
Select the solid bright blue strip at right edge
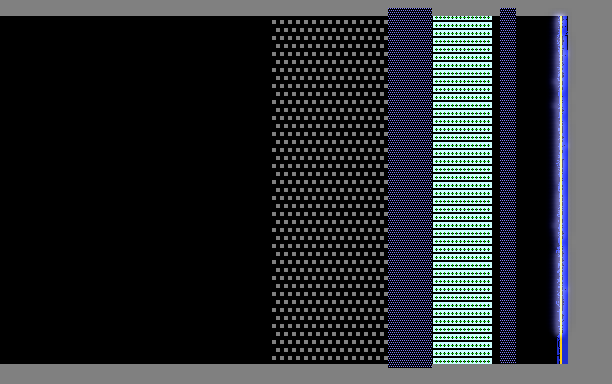tap(565, 190)
